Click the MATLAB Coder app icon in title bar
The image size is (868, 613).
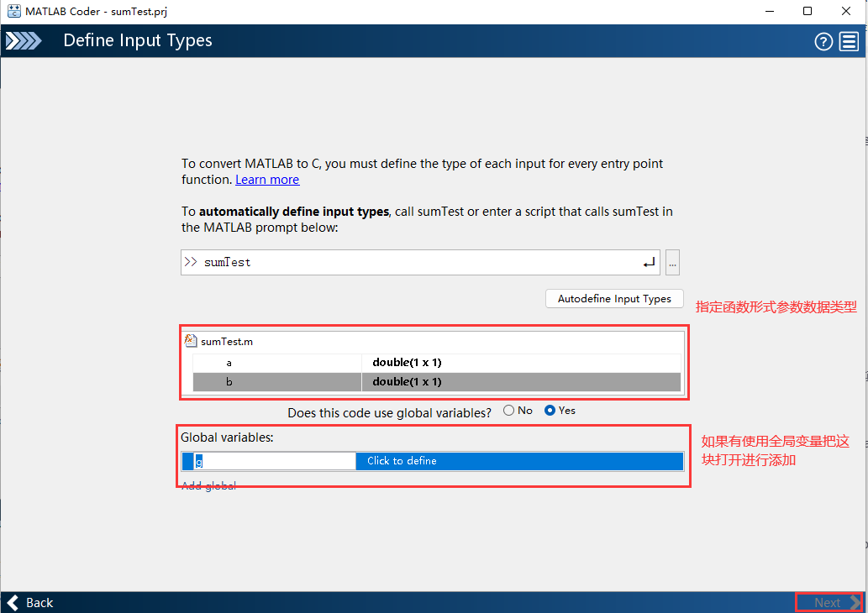click(x=13, y=11)
